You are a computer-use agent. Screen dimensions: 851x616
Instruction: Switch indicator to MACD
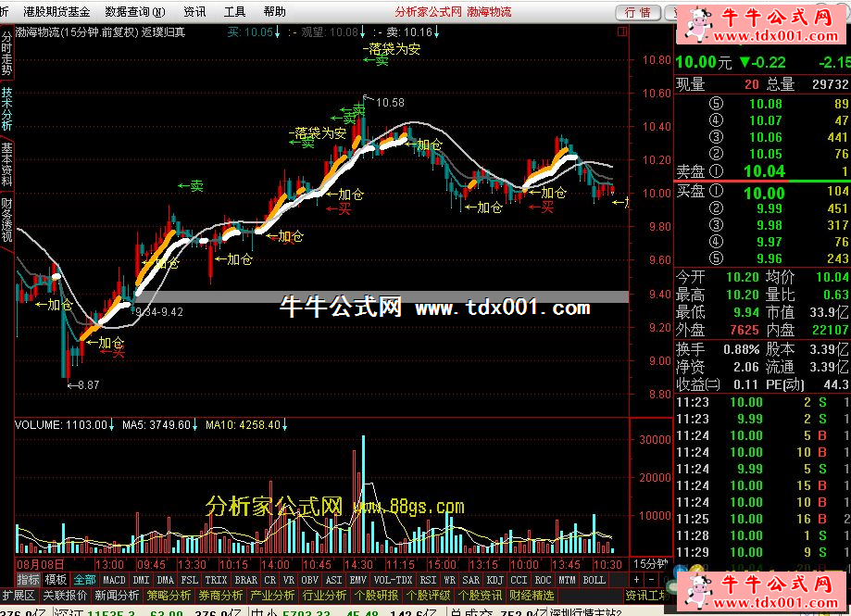pos(114,580)
